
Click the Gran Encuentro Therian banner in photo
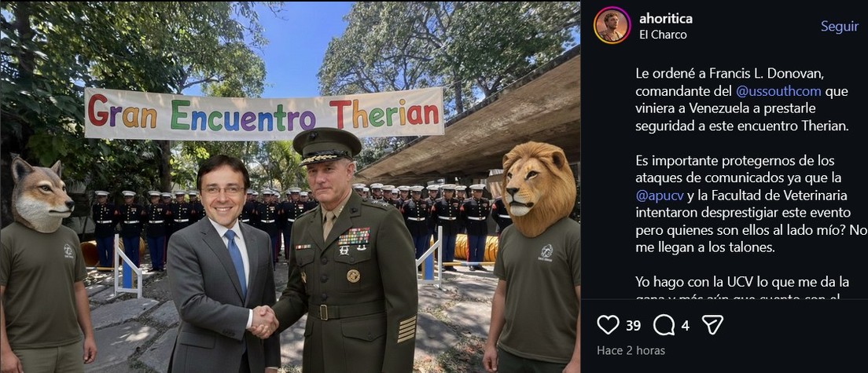[x=264, y=113]
